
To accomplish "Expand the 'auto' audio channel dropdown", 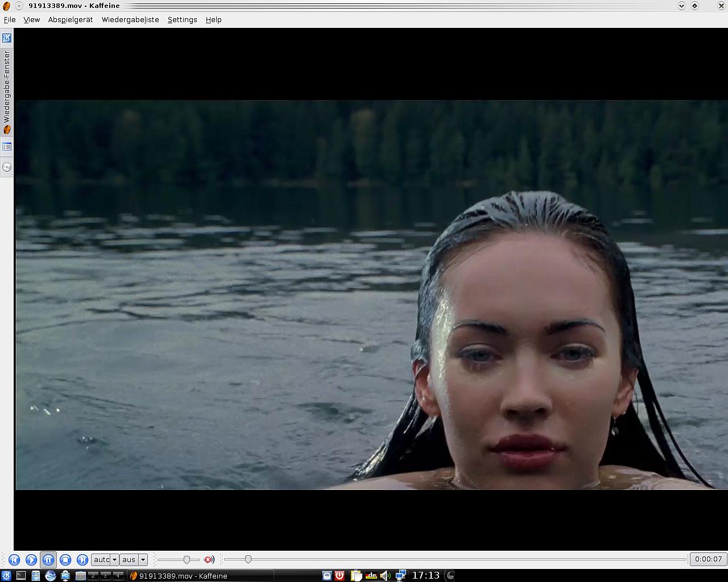I will point(114,560).
